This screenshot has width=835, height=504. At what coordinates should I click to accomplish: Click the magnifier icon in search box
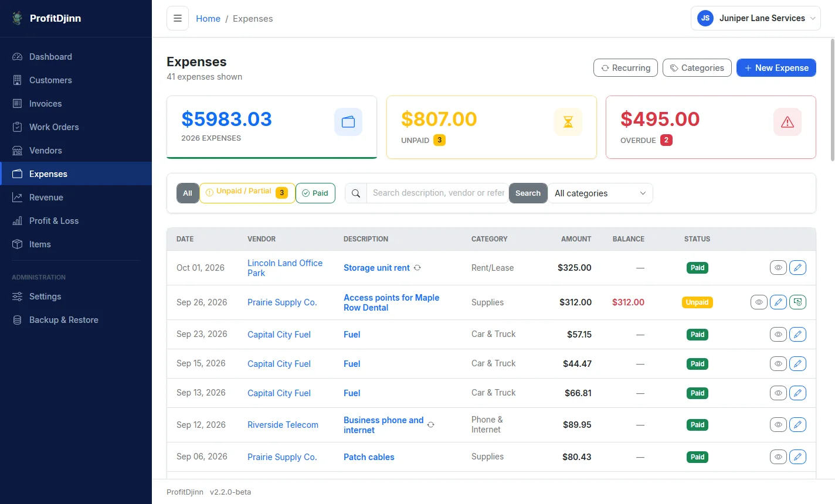[356, 193]
